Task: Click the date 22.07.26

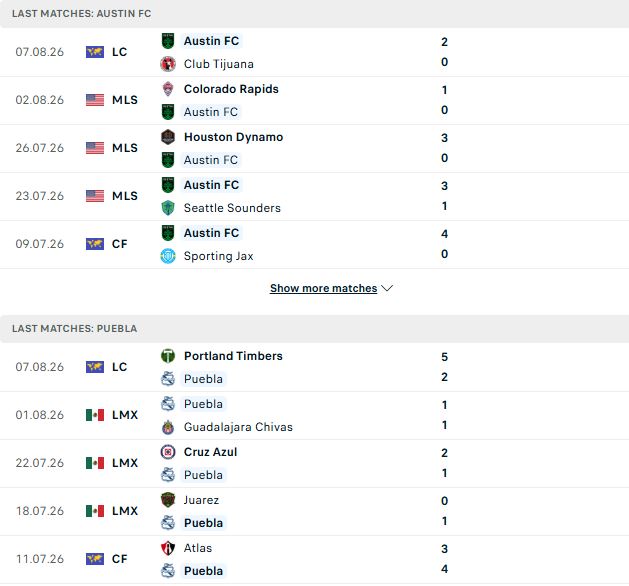Action: point(40,463)
